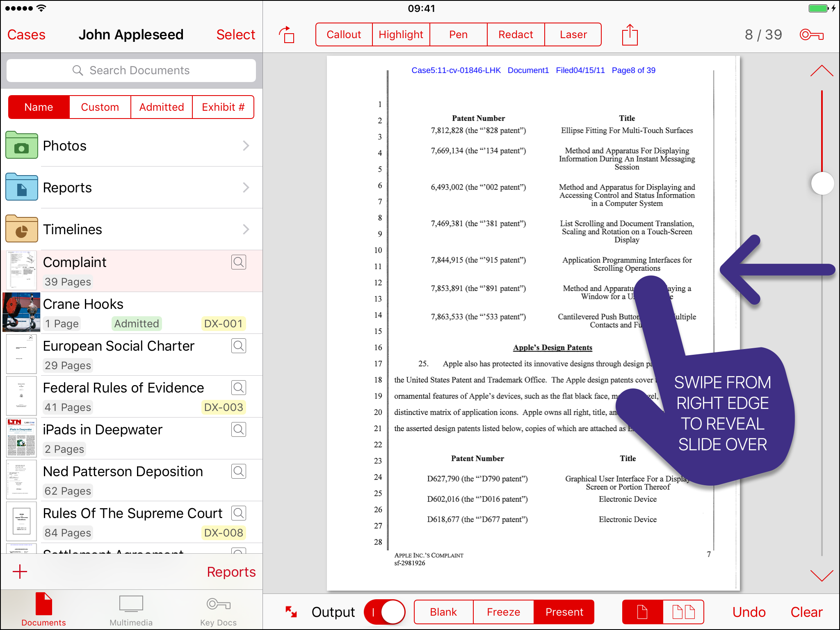840x630 pixels.
Task: Go back to Cases
Action: (x=26, y=34)
